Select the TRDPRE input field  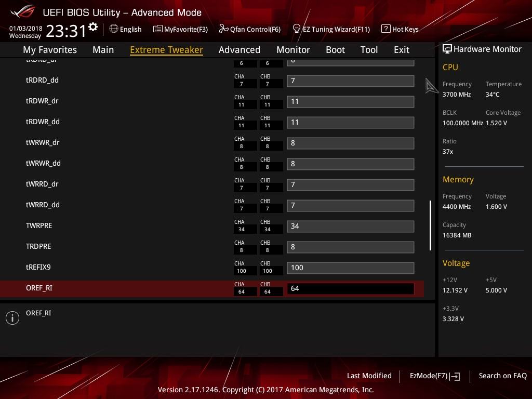pos(351,247)
